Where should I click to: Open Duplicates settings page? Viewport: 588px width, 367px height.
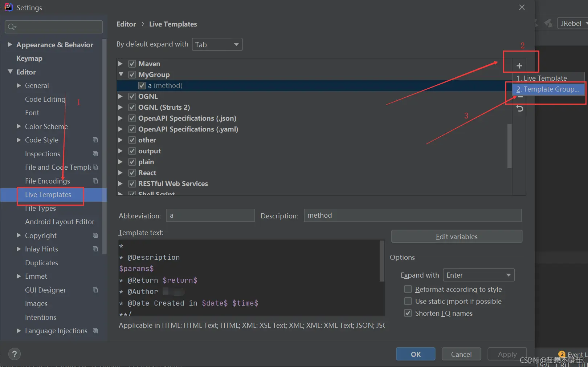pyautogui.click(x=41, y=263)
